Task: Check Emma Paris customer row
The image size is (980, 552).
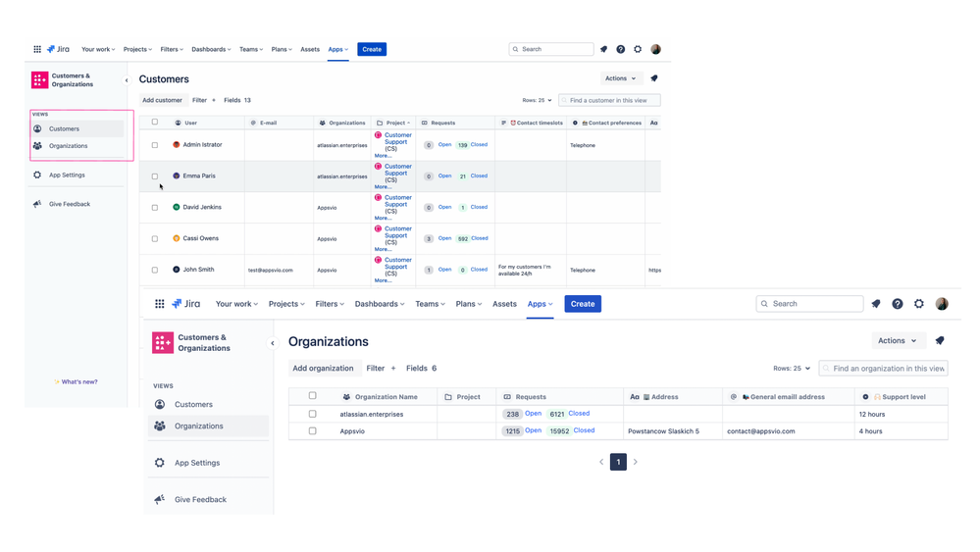Action: coord(155,176)
